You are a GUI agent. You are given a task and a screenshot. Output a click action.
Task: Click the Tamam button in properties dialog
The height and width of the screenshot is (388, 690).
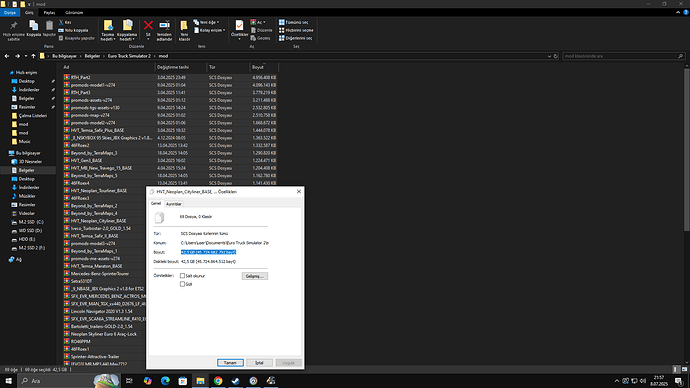coord(230,363)
